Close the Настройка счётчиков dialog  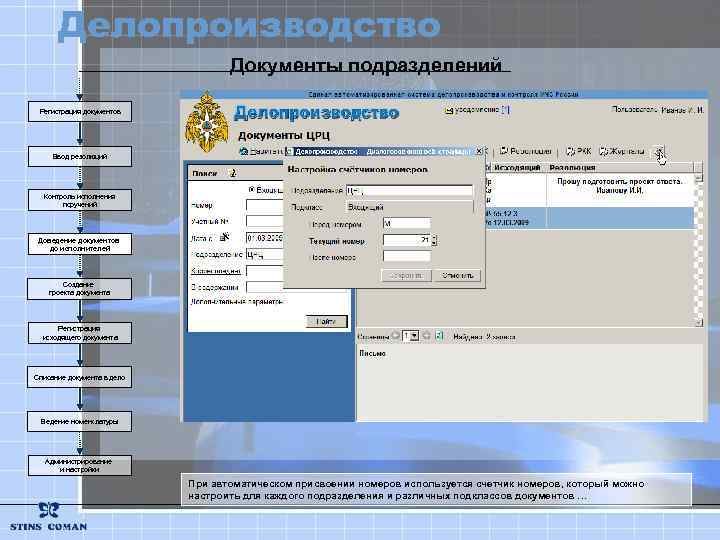pyautogui.click(x=479, y=151)
